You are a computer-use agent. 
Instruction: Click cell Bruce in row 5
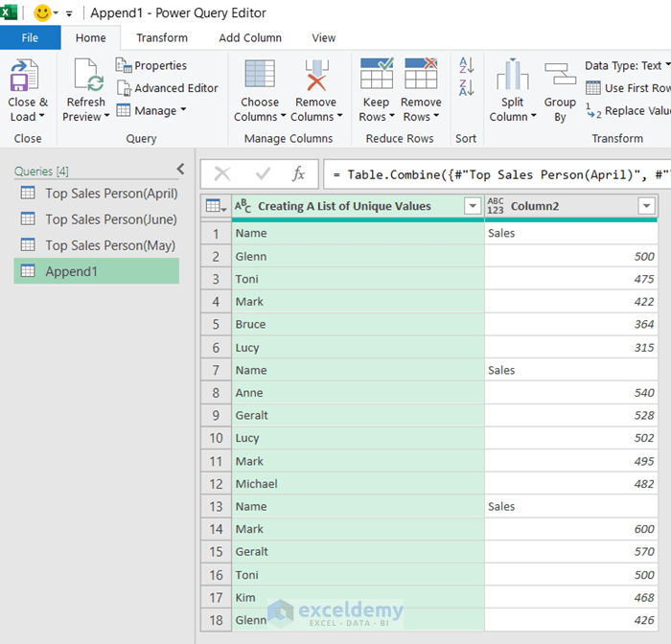359,324
